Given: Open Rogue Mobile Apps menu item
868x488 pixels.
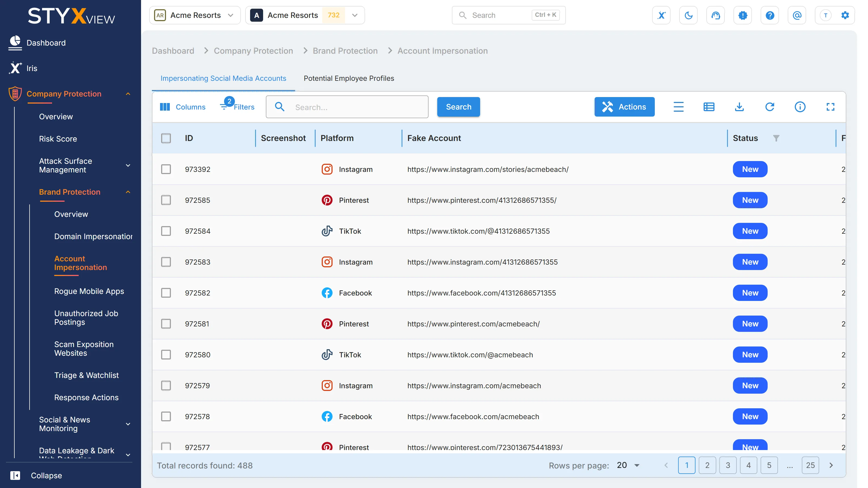Looking at the screenshot, I should pos(89,291).
